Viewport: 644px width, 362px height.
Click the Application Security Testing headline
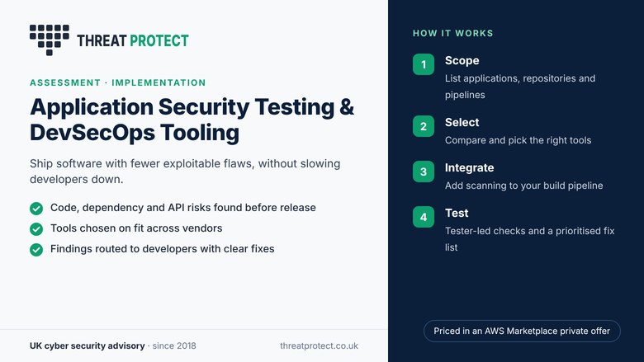coord(192,120)
